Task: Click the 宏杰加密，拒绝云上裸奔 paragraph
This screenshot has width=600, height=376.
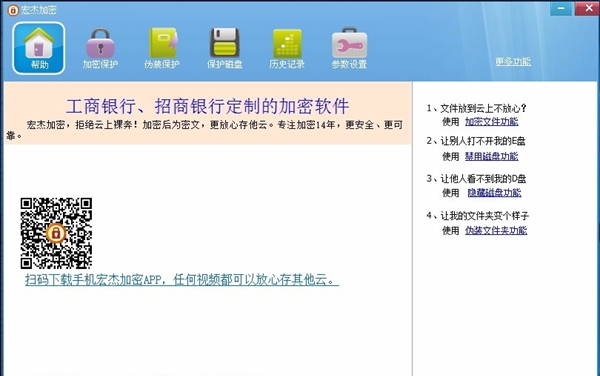Action: [205, 130]
